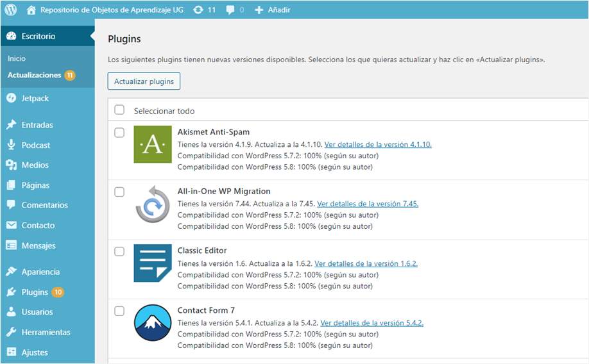
Task: Click the 11 updates count in admin bar
Action: pyautogui.click(x=212, y=10)
